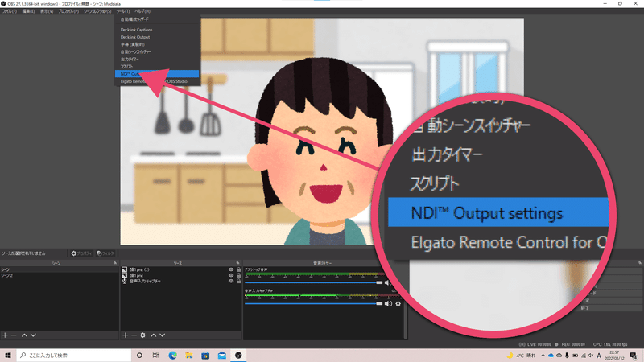Open Microsoft Store from taskbar

[x=205, y=356]
